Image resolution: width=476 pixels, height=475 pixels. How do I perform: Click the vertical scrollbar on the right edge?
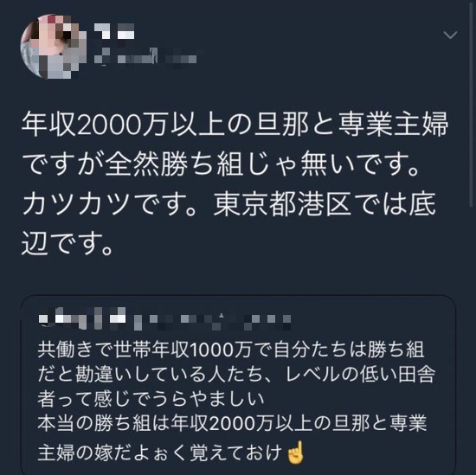[473, 103]
